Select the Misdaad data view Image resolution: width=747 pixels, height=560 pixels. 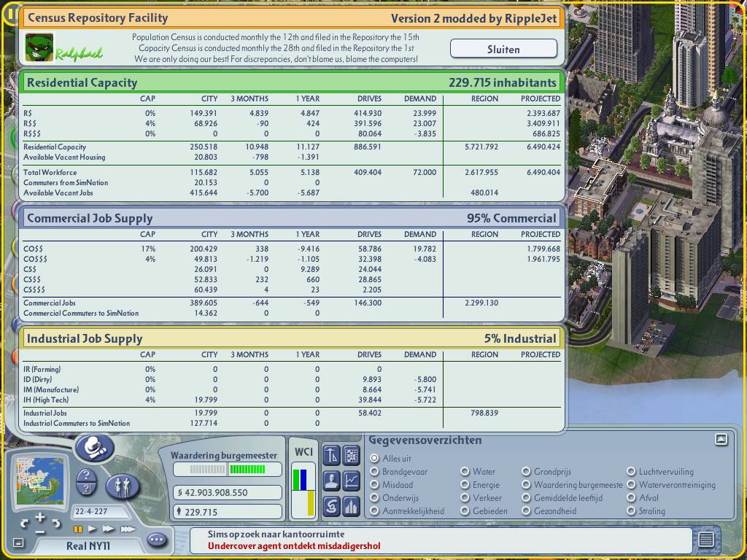(374, 485)
